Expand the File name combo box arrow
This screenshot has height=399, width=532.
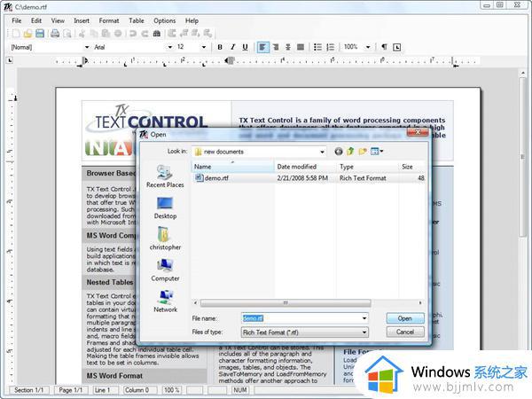(364, 318)
